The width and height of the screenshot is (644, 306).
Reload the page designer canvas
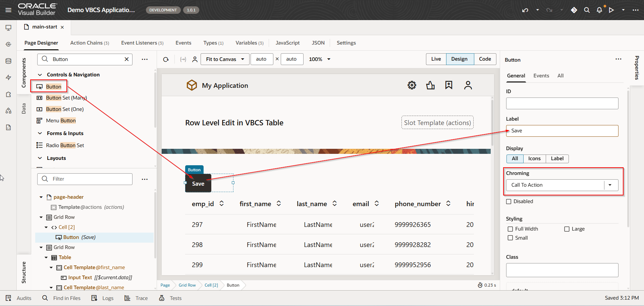pos(166,59)
